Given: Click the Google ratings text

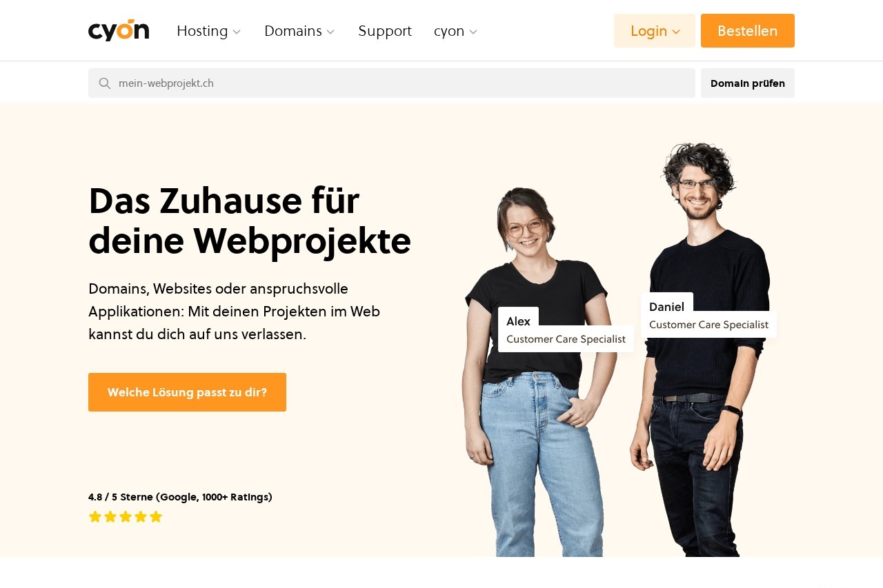Looking at the screenshot, I should [180, 497].
